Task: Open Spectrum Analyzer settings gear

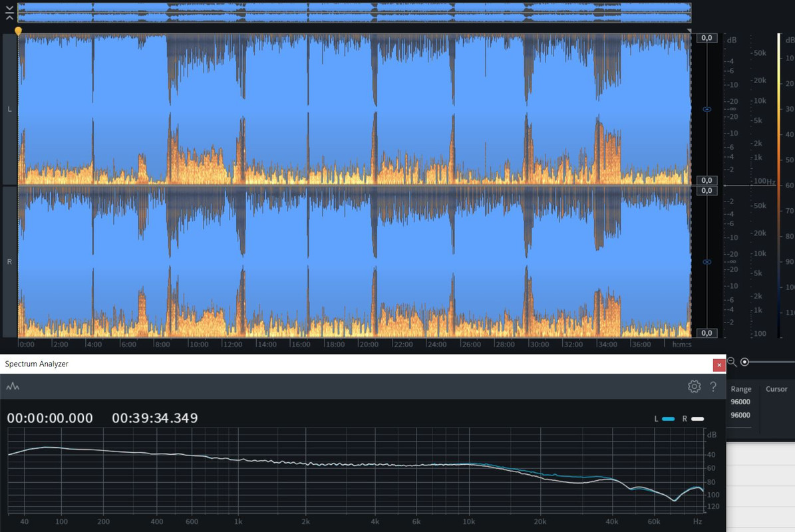Action: coord(694,386)
